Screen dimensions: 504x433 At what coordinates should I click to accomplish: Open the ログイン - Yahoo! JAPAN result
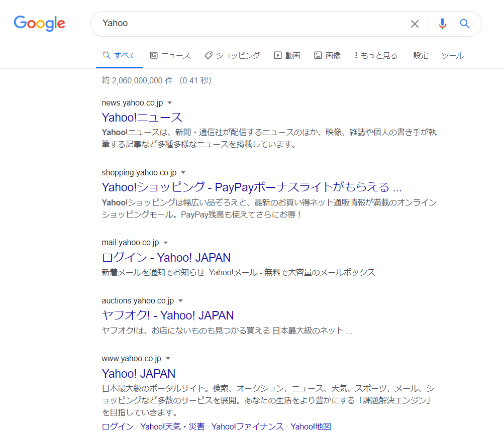[166, 257]
